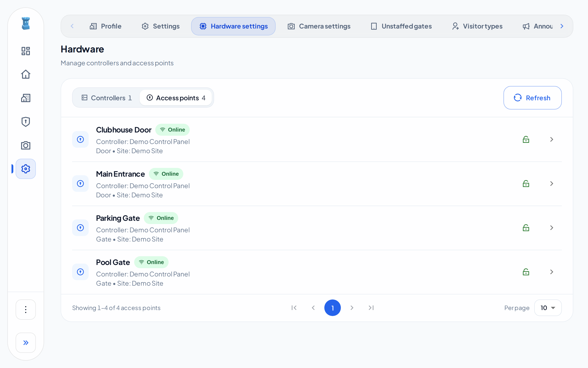
Task: Switch to the Profile tab
Action: [x=105, y=26]
